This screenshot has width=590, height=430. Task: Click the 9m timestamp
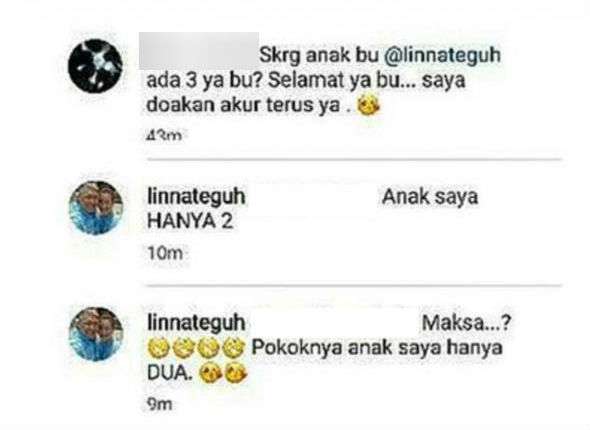click(x=160, y=404)
